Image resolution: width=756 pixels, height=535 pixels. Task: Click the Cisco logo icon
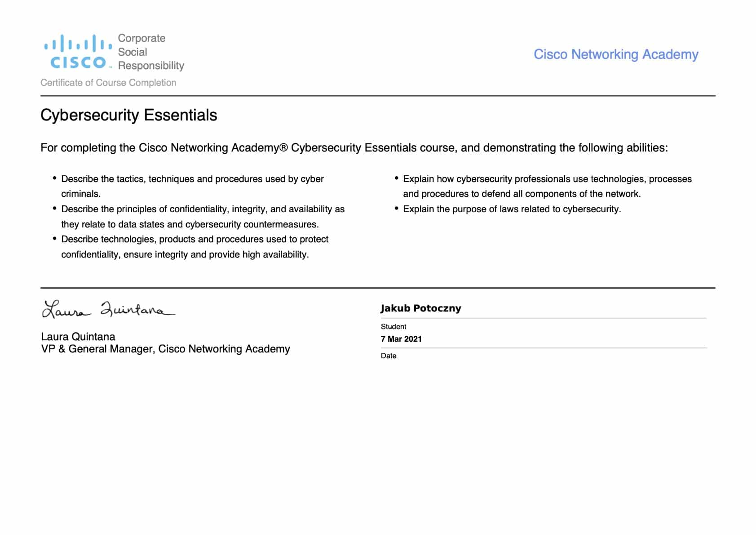[x=78, y=52]
